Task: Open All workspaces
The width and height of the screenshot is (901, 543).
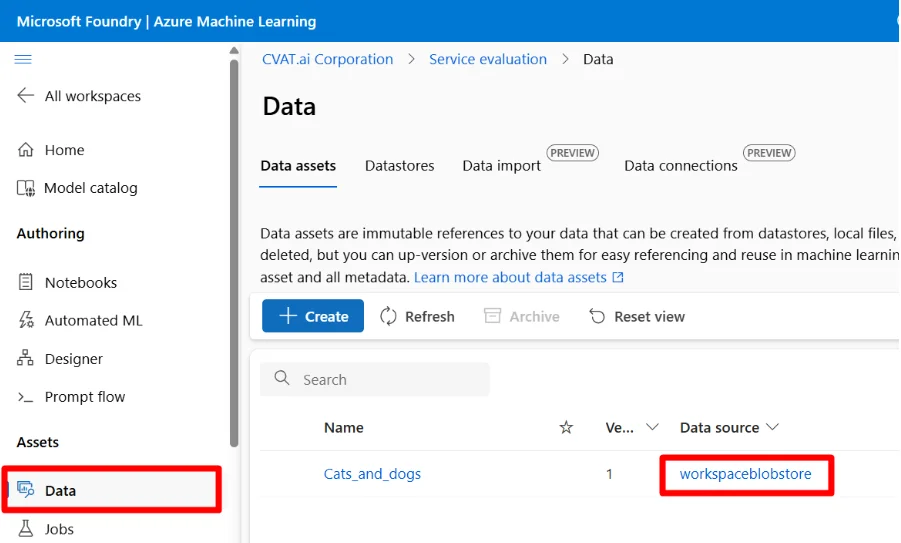Action: click(93, 96)
